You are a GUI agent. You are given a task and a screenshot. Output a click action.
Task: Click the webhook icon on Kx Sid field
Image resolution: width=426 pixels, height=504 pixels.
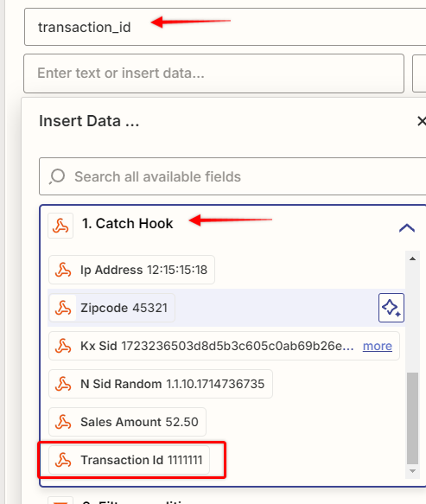click(63, 346)
